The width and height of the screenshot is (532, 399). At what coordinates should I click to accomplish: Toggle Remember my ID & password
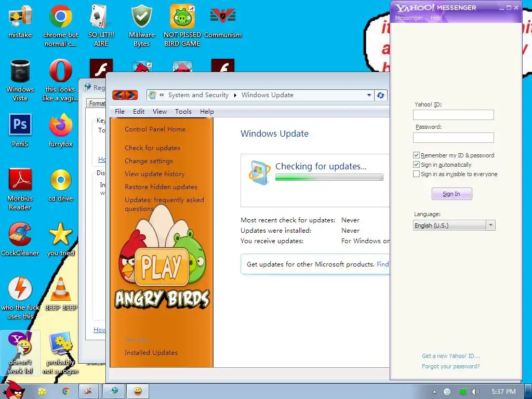416,155
